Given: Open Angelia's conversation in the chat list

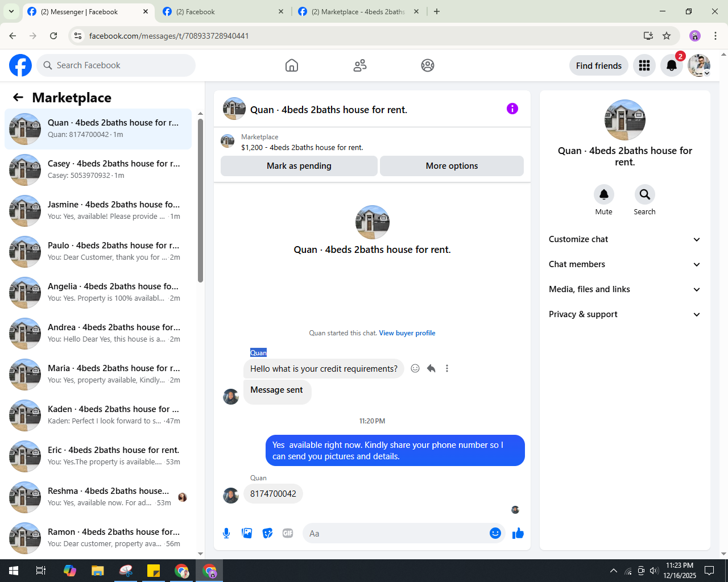Looking at the screenshot, I should [98, 293].
